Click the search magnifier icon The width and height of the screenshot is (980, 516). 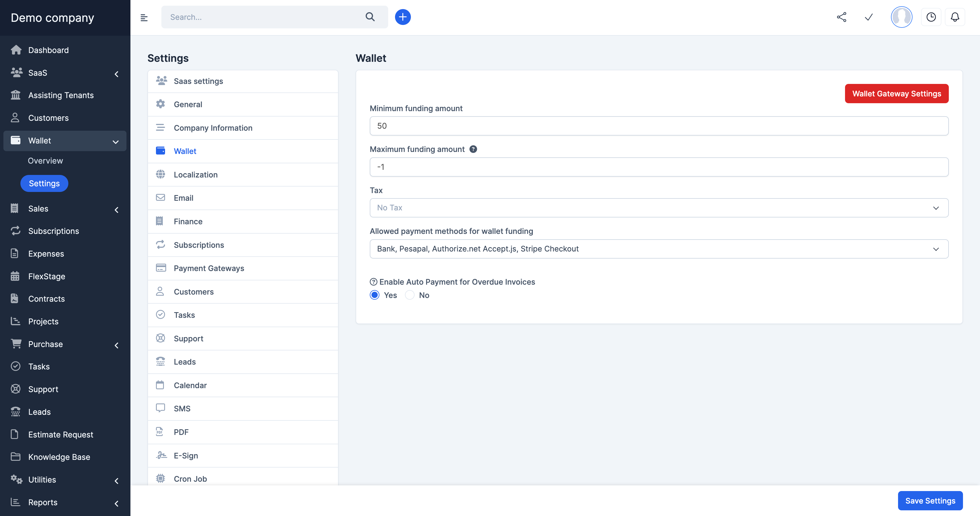(x=370, y=17)
